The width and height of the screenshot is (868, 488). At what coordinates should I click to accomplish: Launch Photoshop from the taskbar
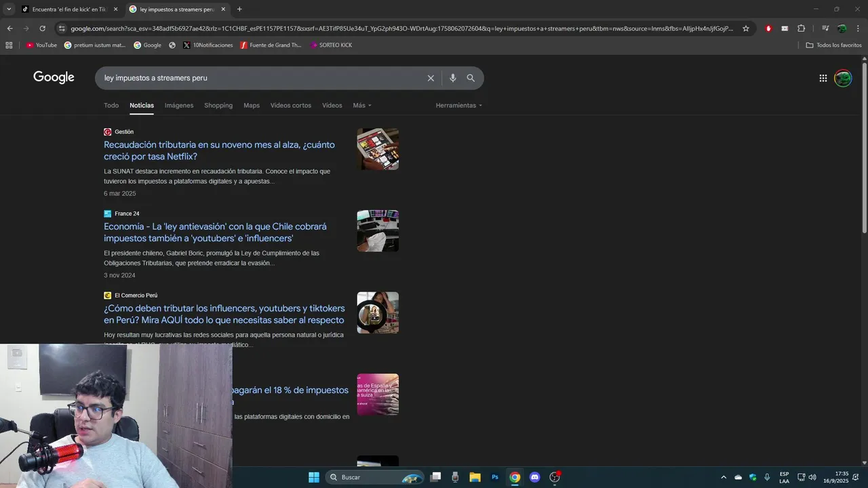(495, 477)
